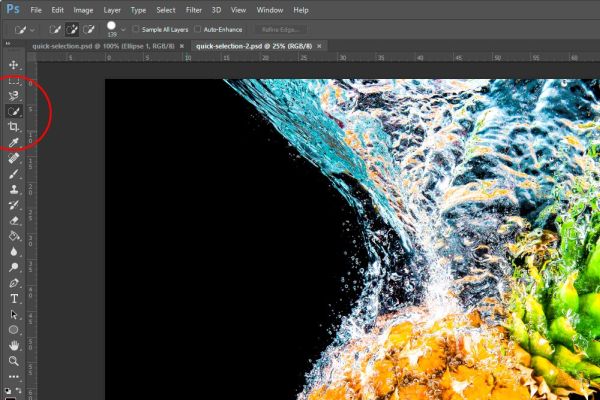Select the Hand tool
This screenshot has width=600, height=400.
point(14,345)
